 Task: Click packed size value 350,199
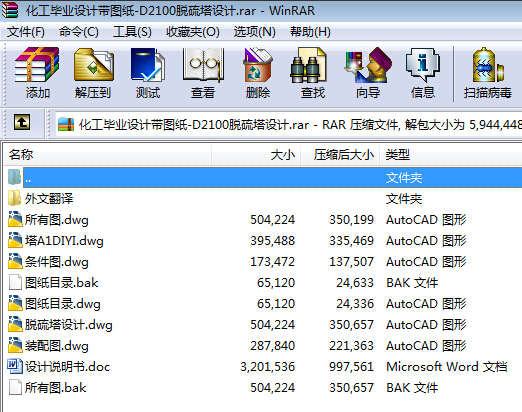coord(351,220)
